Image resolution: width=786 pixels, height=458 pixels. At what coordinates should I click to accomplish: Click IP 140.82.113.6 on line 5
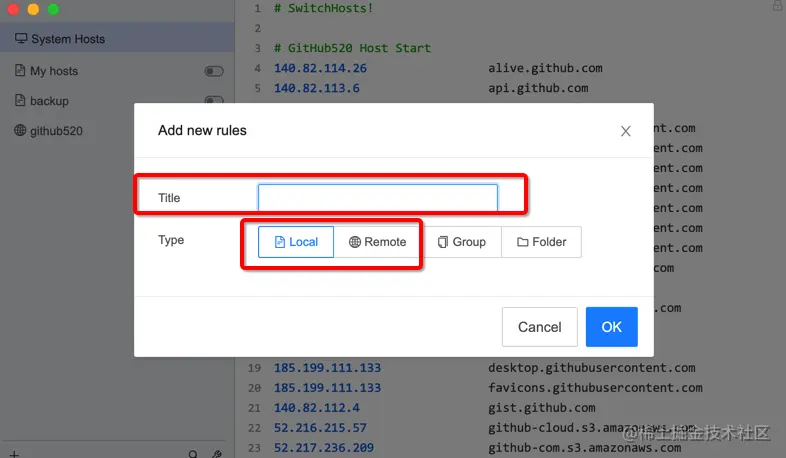point(317,88)
